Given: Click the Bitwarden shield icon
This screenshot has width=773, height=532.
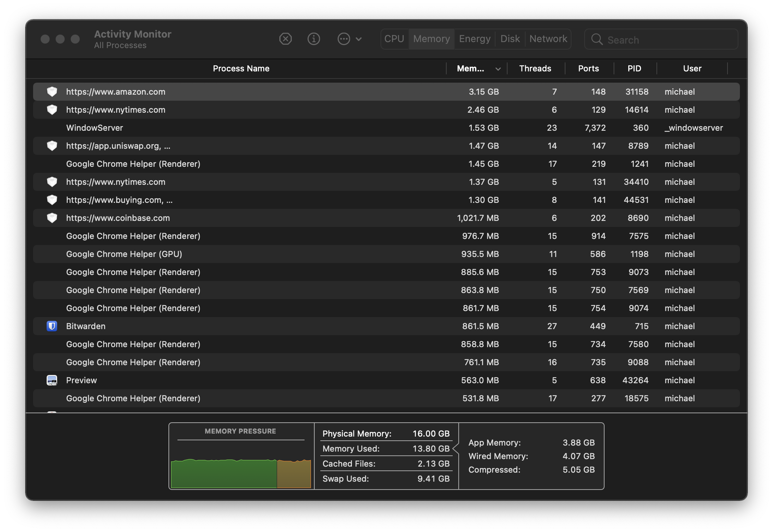Looking at the screenshot, I should 52,326.
